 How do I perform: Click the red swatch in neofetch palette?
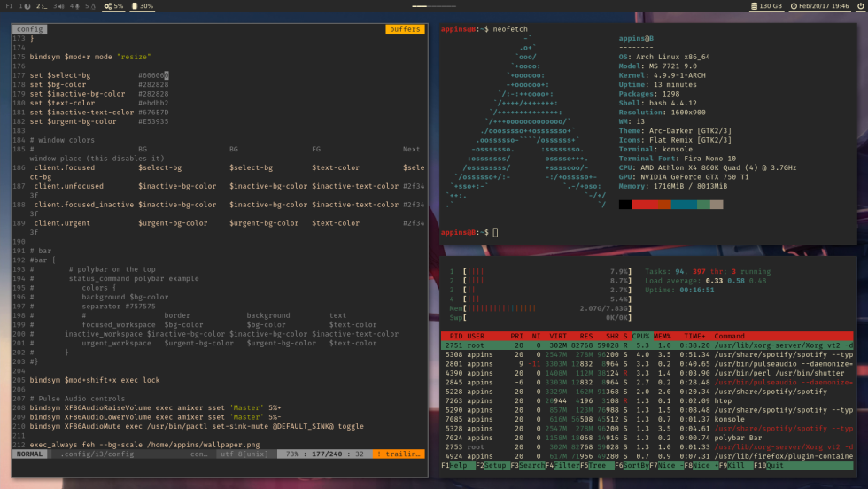pyautogui.click(x=645, y=205)
